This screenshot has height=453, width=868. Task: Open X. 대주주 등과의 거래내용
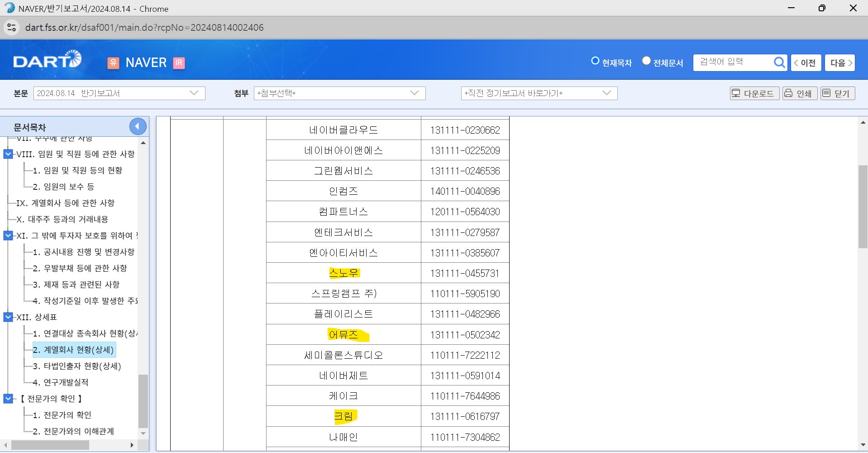pos(62,219)
